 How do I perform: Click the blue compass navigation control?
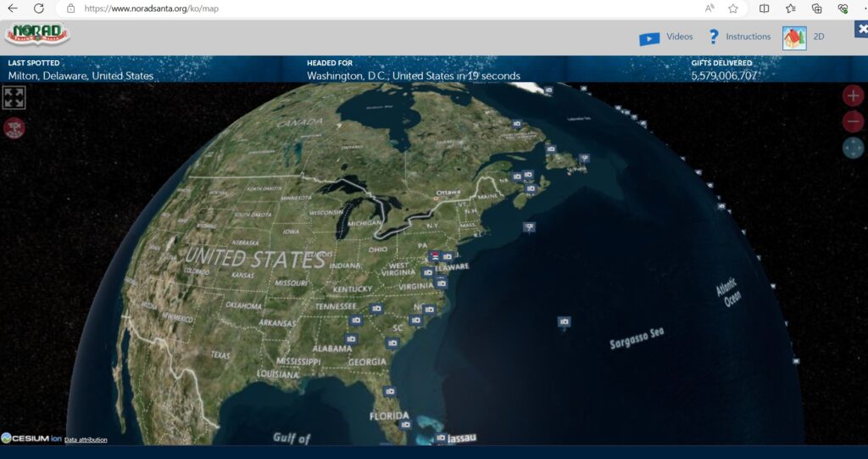click(x=853, y=148)
